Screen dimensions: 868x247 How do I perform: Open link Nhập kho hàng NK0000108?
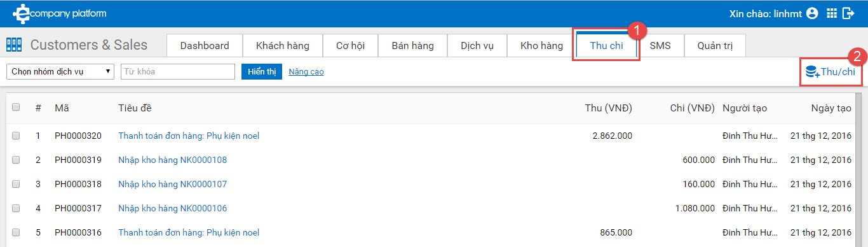[172, 160]
